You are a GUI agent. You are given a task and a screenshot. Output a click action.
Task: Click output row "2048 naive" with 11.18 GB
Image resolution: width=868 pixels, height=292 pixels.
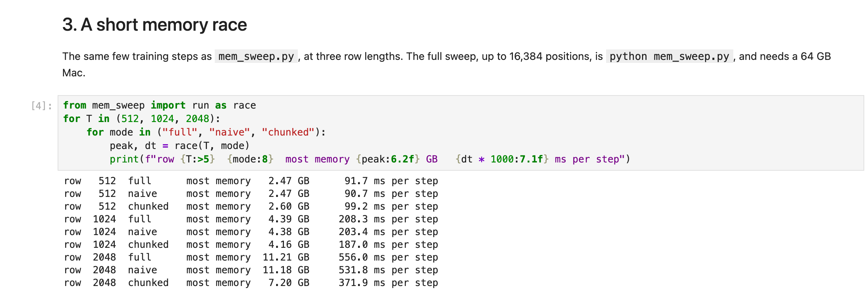(251, 270)
